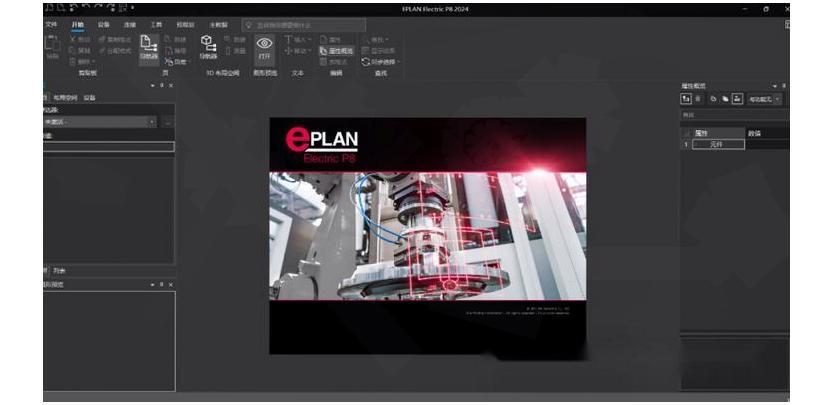Click the Sync selection icon in ribbon
Screen dimensions: 834x405
[x=366, y=61]
